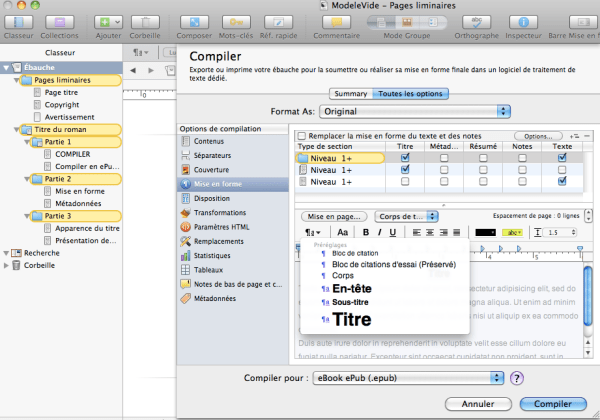600x420 pixels.
Task: Enable Remplacer la mise en forme checkbox
Action: coord(302,136)
